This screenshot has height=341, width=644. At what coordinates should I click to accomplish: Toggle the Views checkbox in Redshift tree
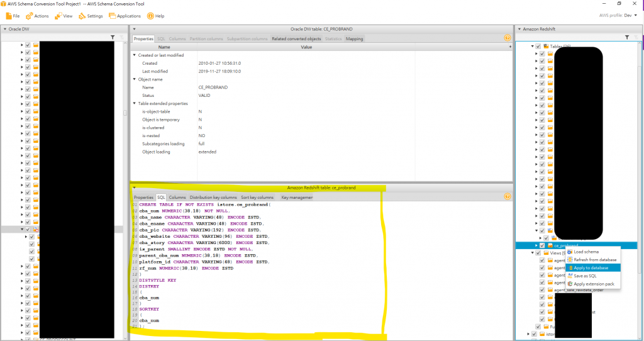pyautogui.click(x=538, y=253)
